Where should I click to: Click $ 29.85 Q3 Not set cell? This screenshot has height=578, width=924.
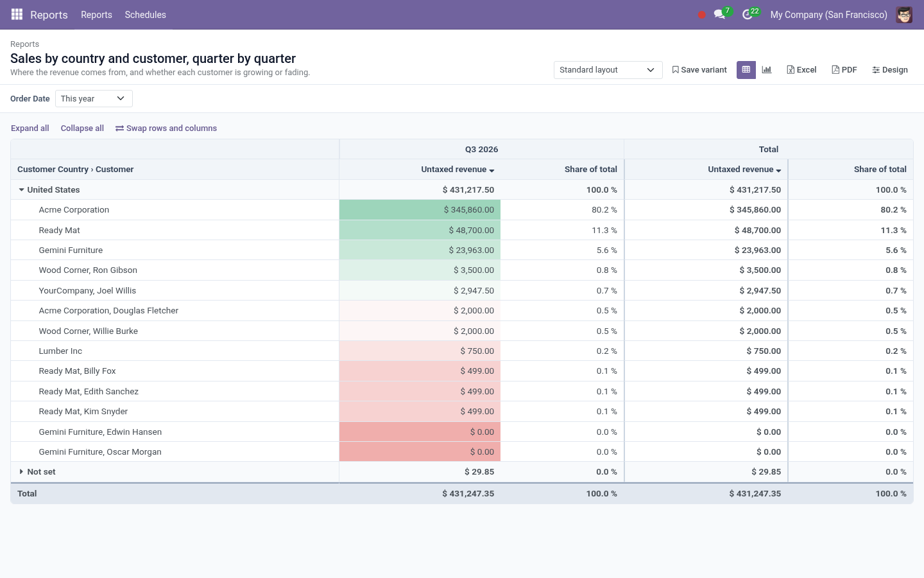click(x=420, y=472)
